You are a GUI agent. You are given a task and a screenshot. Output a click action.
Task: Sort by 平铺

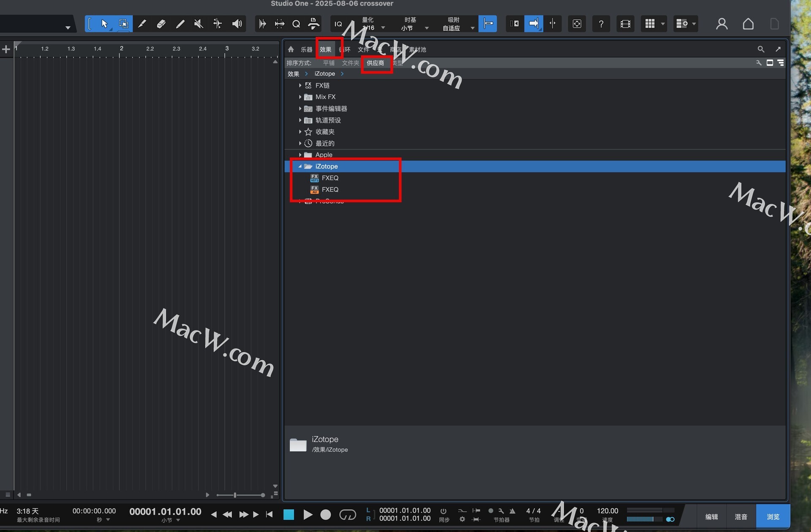[x=329, y=63]
